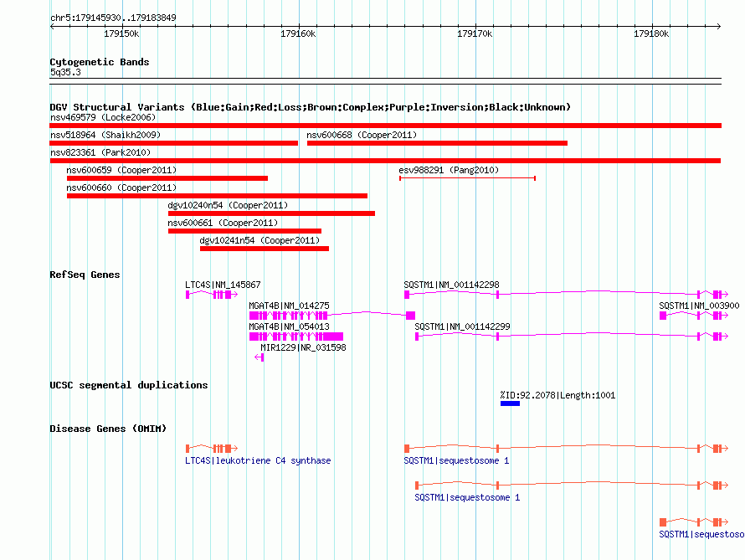Image resolution: width=745 pixels, height=560 pixels.
Task: Click the SQSTM1|NM_003900 text label
Action: click(700, 306)
